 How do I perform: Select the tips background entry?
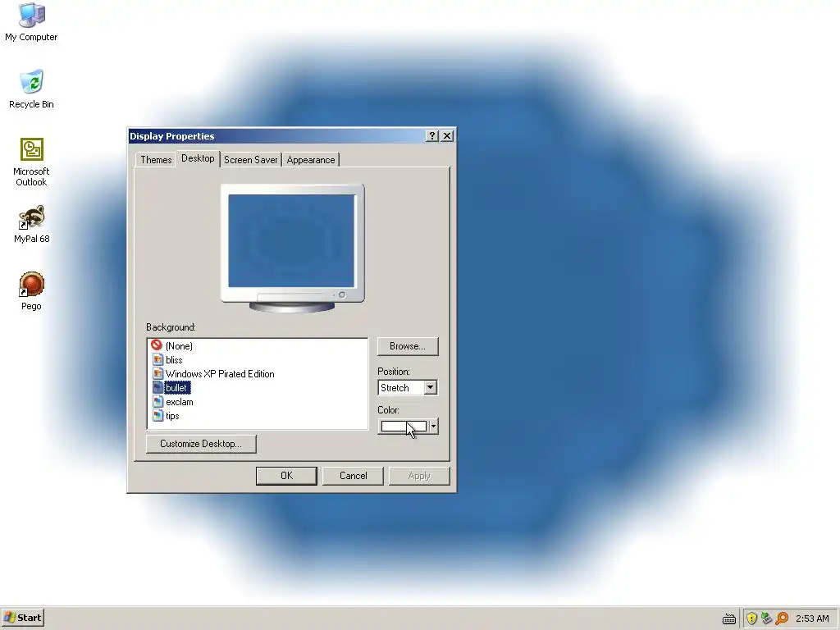(172, 416)
